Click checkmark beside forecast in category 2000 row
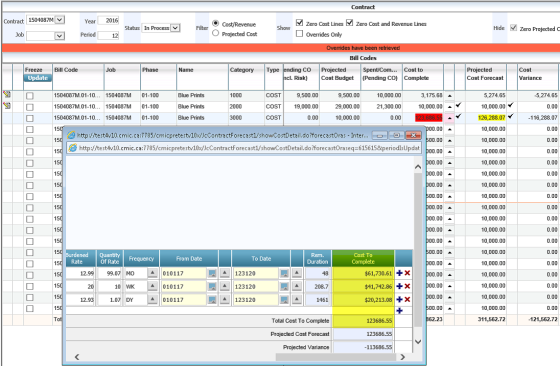This screenshot has height=366, width=560. pyautogui.click(x=511, y=105)
